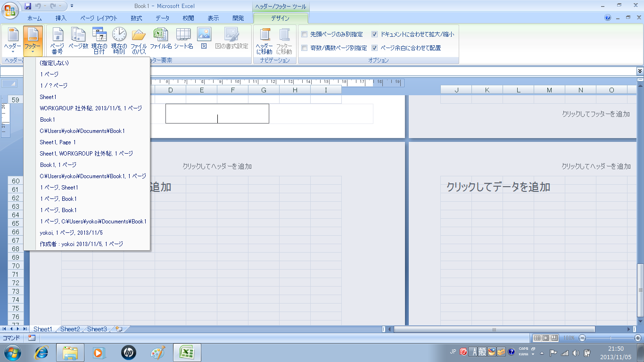
Task: Collapse the Footer dropdown button
Action: [x=33, y=40]
